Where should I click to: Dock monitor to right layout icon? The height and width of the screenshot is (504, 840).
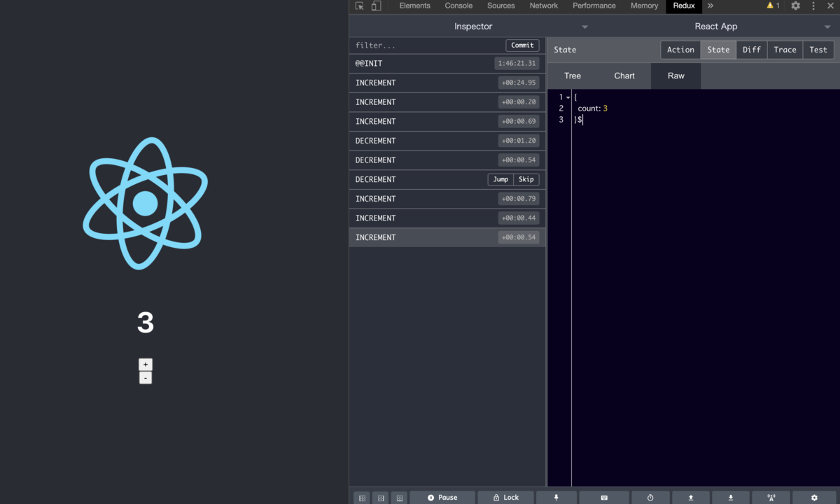click(381, 498)
